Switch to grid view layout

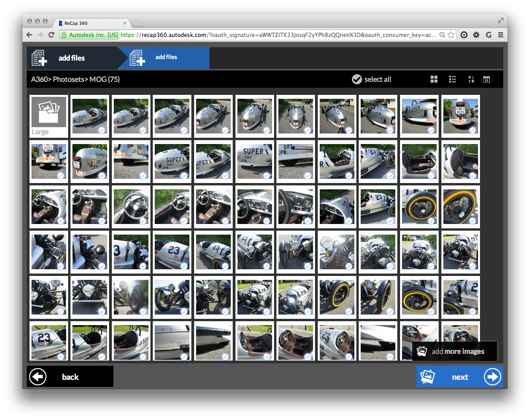[x=434, y=79]
